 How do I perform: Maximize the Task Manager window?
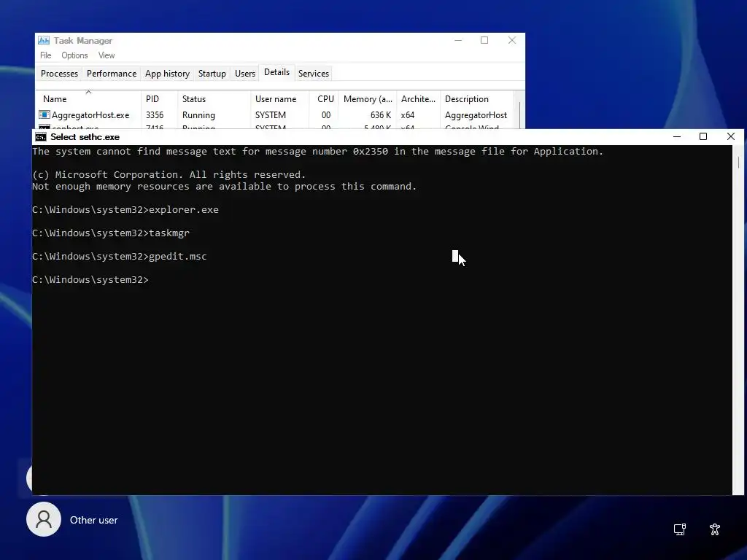pos(484,41)
